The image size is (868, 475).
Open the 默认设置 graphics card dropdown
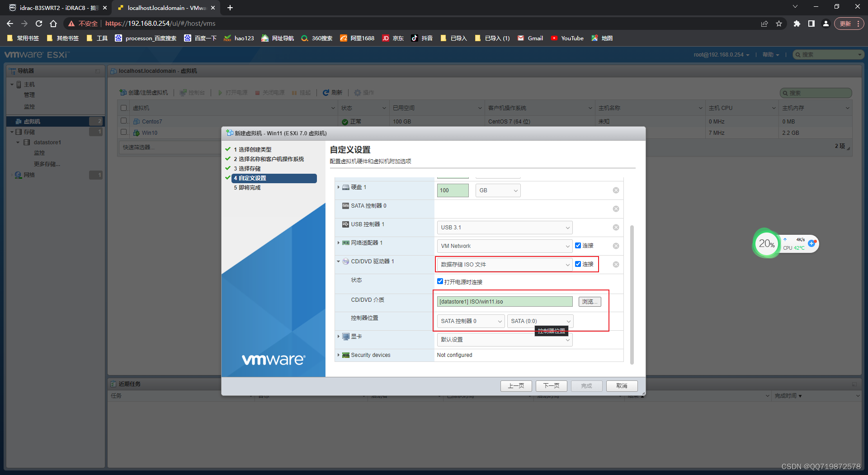[505, 340]
